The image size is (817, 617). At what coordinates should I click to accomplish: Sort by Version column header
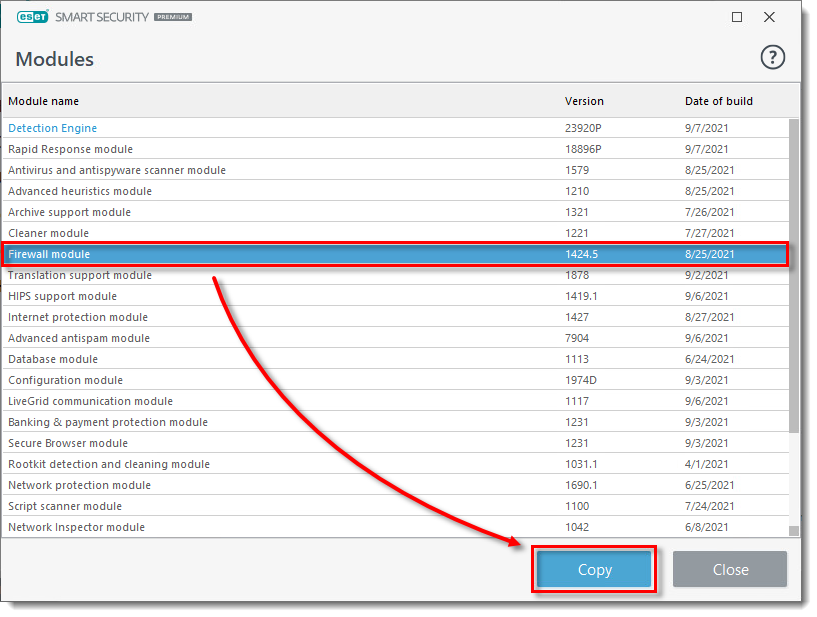[584, 101]
